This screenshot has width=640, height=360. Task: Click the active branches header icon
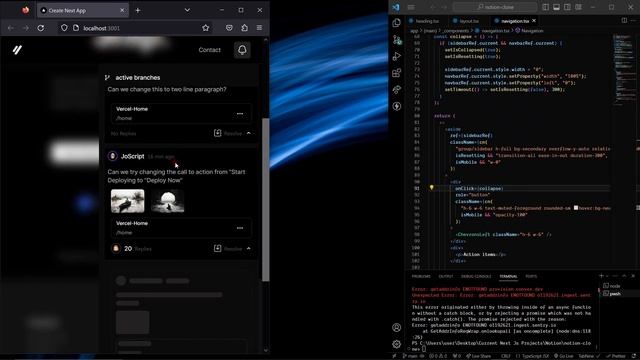click(107, 78)
